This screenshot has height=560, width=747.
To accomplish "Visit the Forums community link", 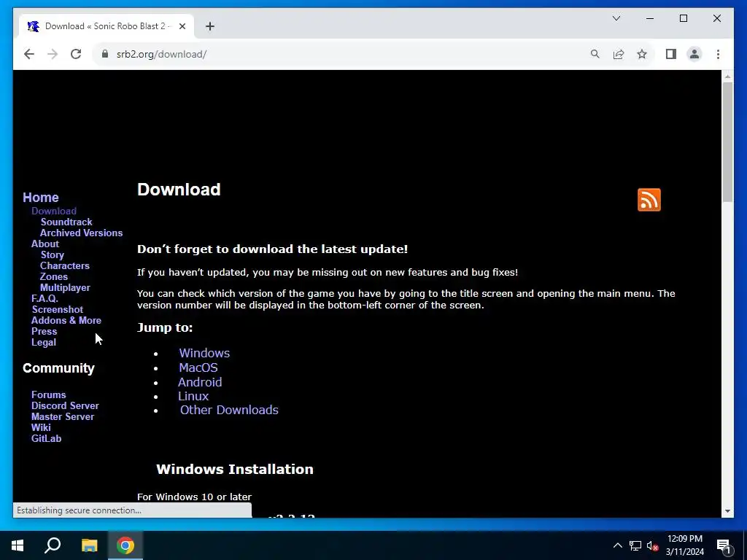I will click(49, 394).
